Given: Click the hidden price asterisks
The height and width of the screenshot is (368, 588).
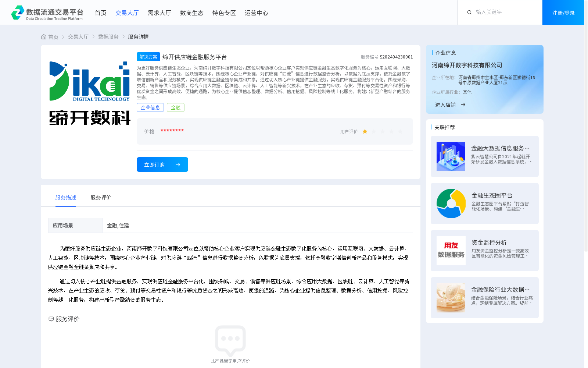Looking at the screenshot, I should tap(172, 131).
